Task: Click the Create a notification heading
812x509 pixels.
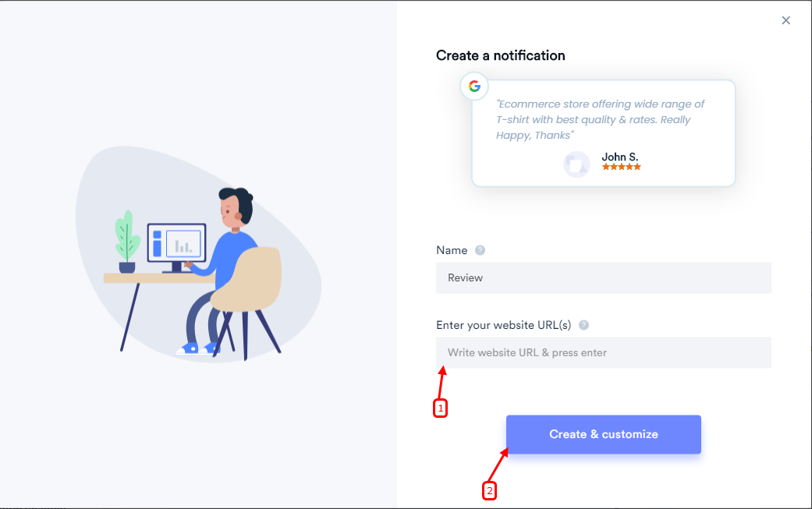Action: click(x=500, y=55)
